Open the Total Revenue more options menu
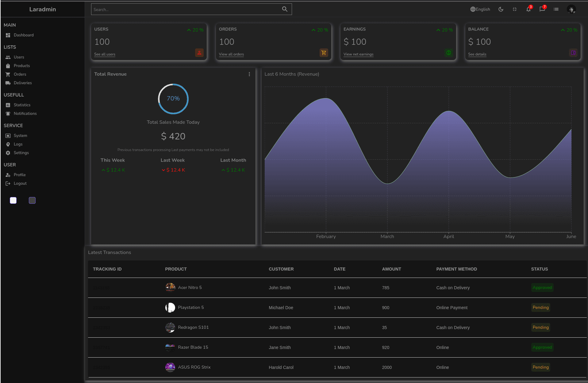The width and height of the screenshot is (588, 383). [x=249, y=74]
